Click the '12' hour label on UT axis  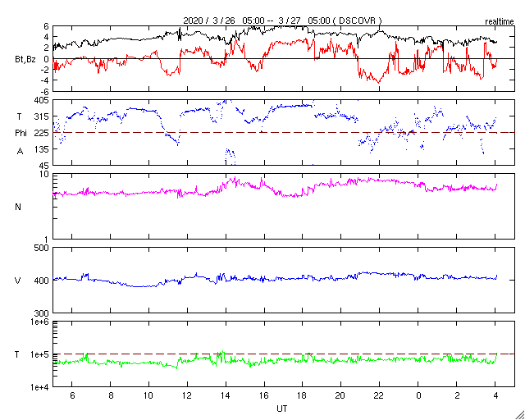[187, 396]
